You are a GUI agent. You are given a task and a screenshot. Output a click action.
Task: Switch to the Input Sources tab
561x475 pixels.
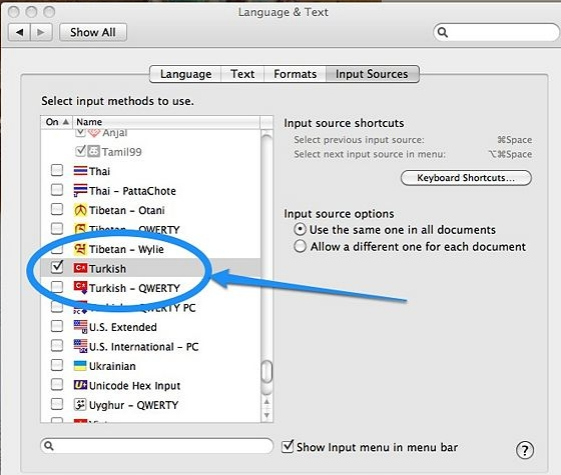point(372,74)
